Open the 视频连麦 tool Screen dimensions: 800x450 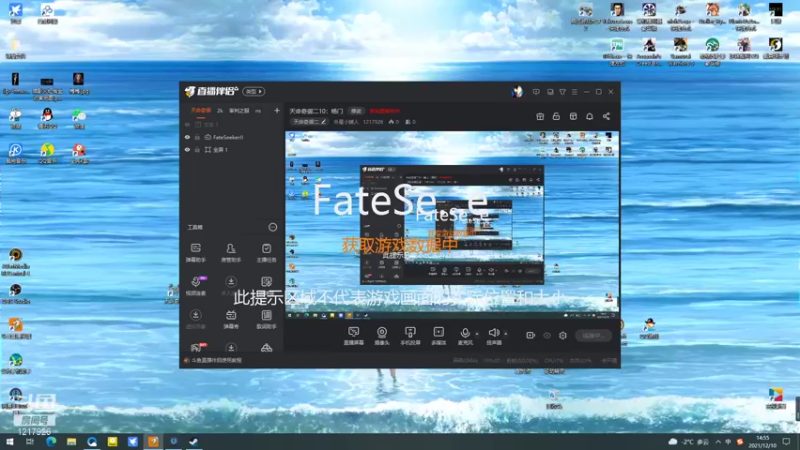click(195, 286)
